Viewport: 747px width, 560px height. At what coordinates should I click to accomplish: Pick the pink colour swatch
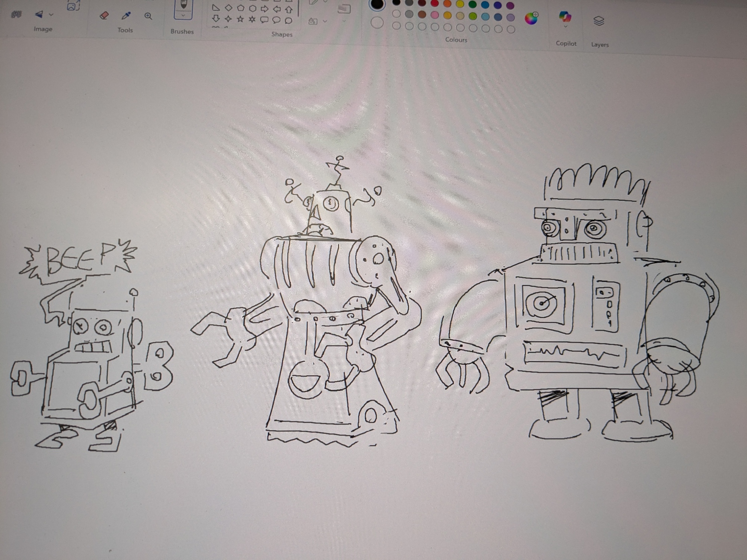[434, 15]
